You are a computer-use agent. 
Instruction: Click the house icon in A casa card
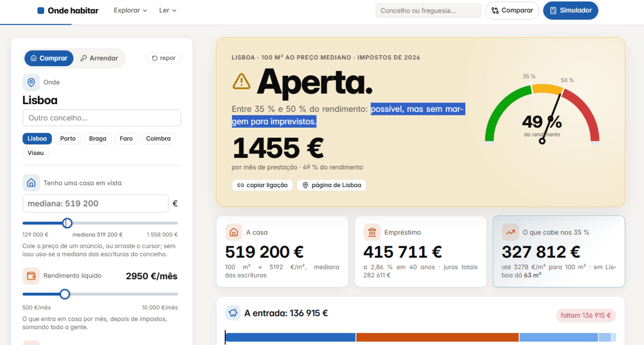click(x=234, y=232)
